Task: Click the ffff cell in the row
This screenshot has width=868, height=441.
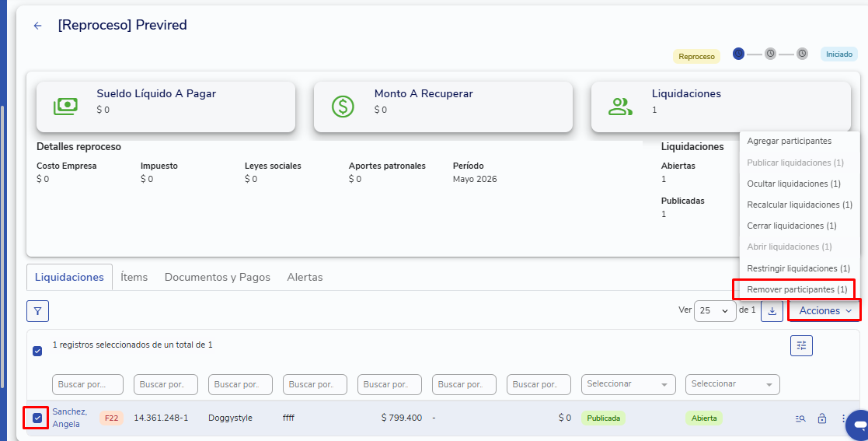Action: coord(288,418)
